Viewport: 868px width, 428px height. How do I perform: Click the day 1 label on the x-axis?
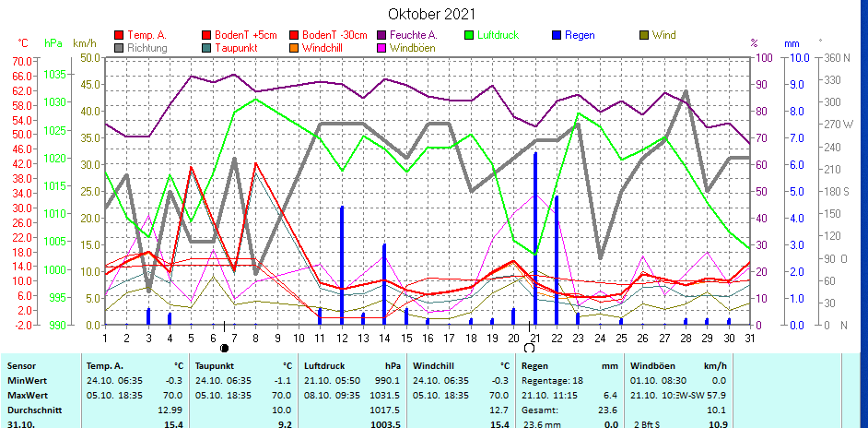(x=105, y=337)
